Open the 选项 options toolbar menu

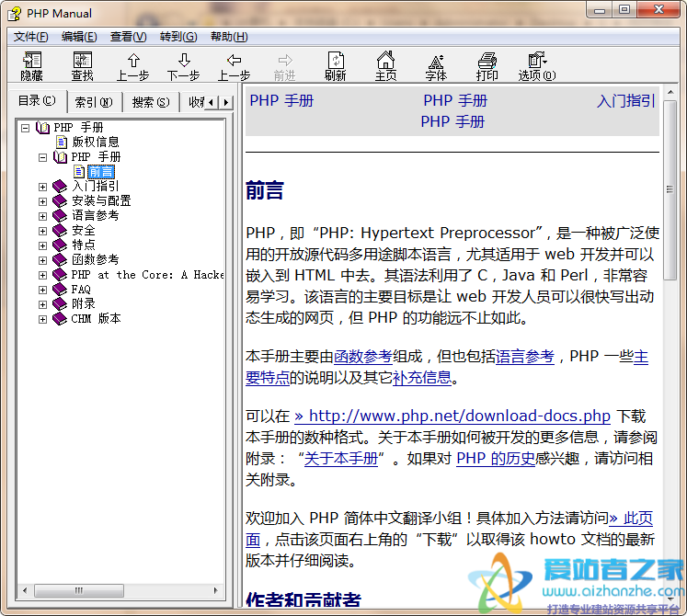537,65
